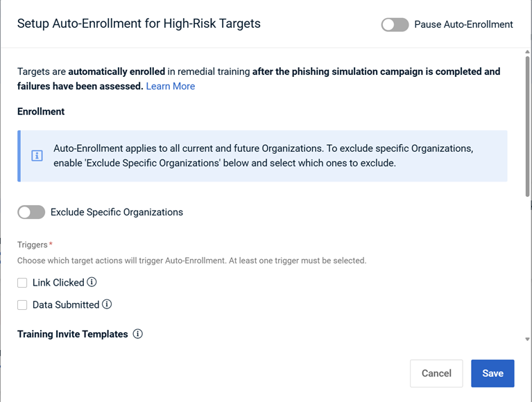
Task: Click the info icon beside Link Clicked
Action: 92,282
